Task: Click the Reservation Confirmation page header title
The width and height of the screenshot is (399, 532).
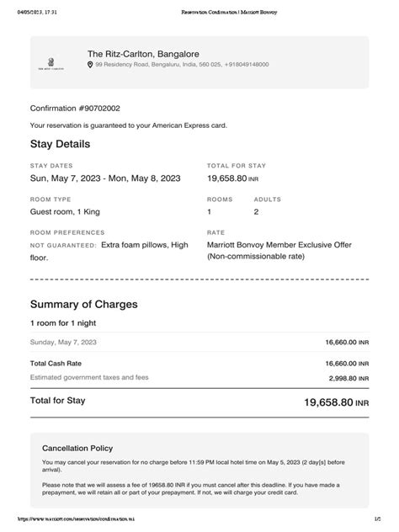Action: [229, 13]
